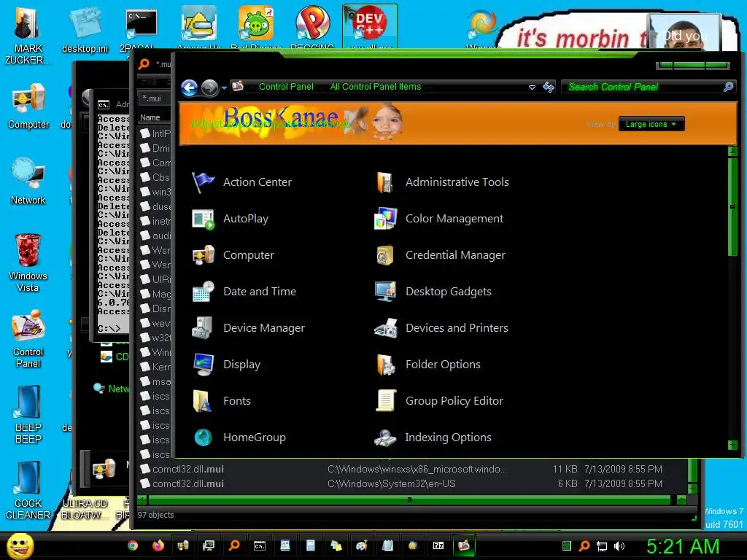Click the search magnifier in Control Panel
The image size is (747, 560).
pos(728,87)
